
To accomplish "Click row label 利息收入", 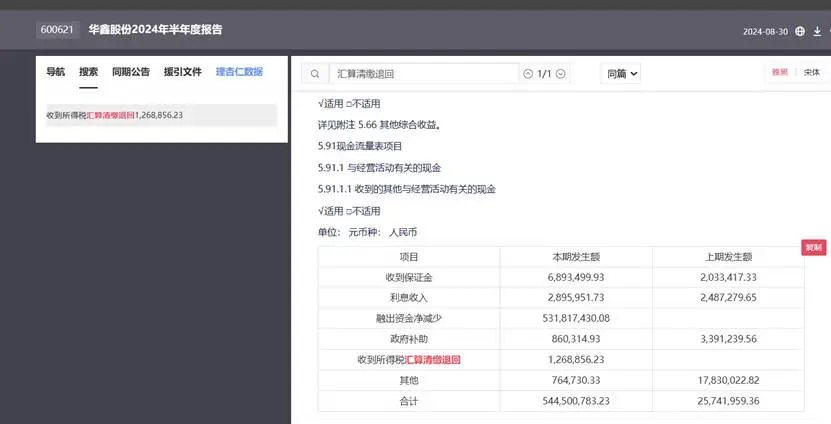I will coord(409,298).
